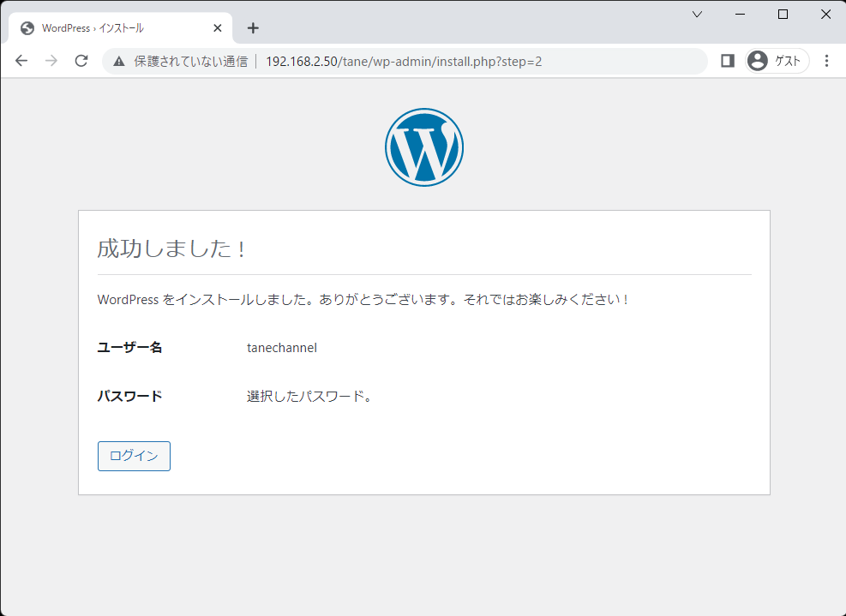The image size is (846, 616).
Task: Close the WordPress インストール tab
Action: click(x=218, y=28)
